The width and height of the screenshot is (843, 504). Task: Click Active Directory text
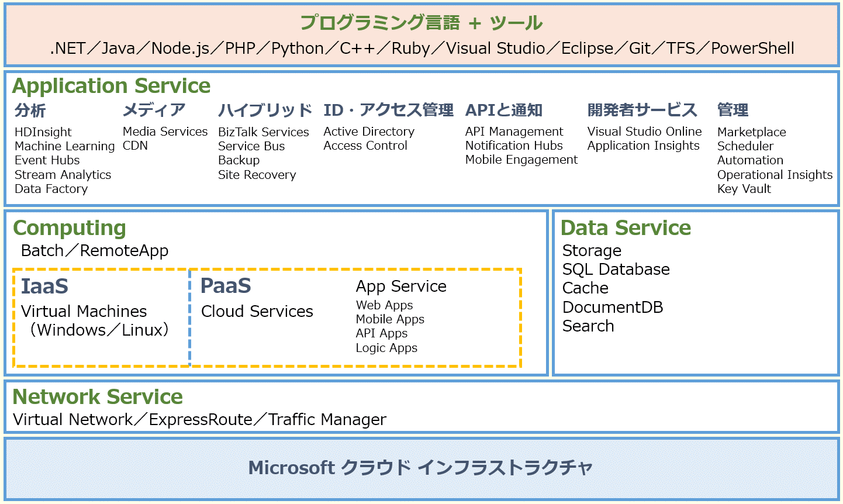tap(369, 132)
